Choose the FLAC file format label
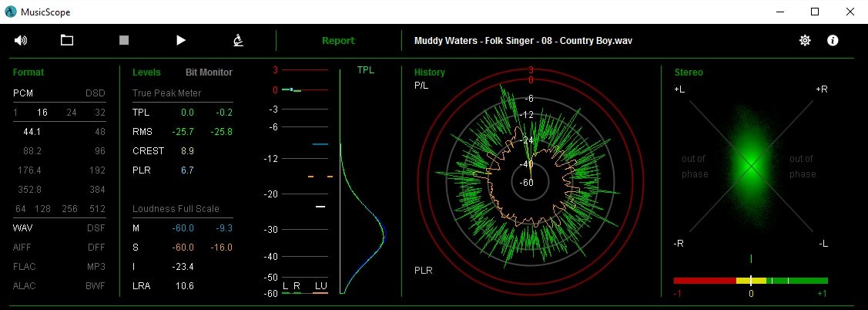This screenshot has width=868, height=310. (25, 266)
